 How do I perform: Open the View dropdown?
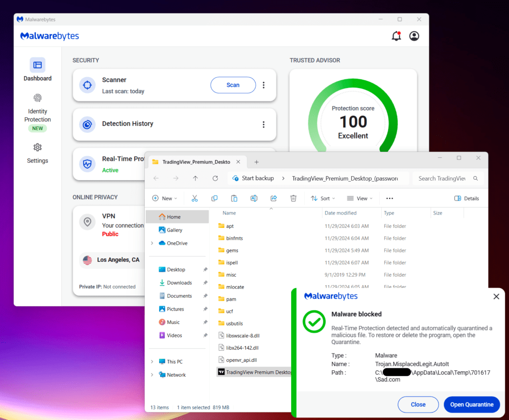click(360, 199)
